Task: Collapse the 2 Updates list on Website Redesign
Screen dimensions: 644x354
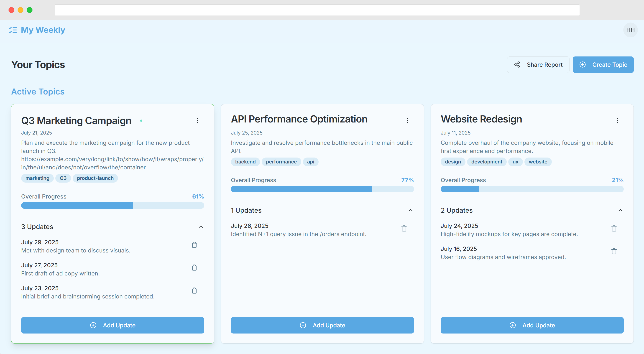Action: pos(620,210)
